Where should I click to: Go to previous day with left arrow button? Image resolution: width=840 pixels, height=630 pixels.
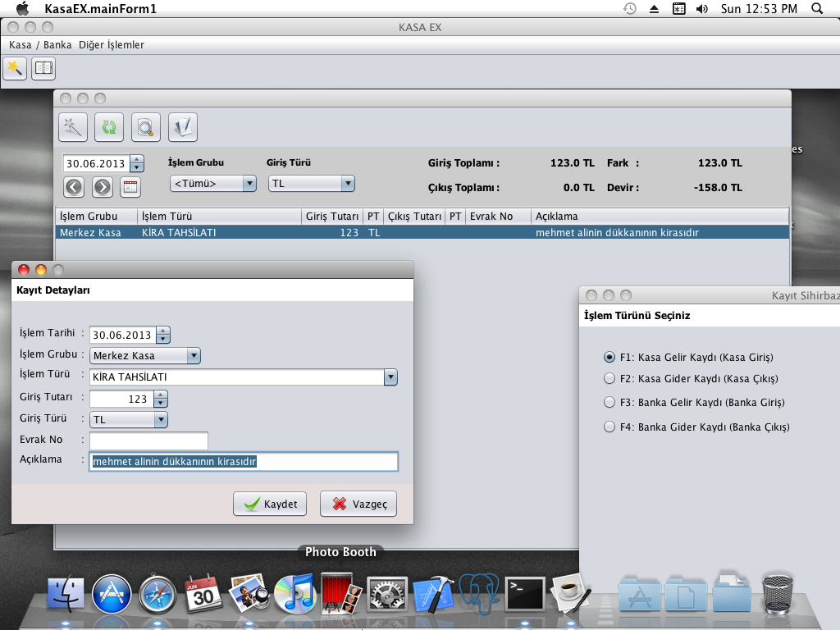coord(74,187)
